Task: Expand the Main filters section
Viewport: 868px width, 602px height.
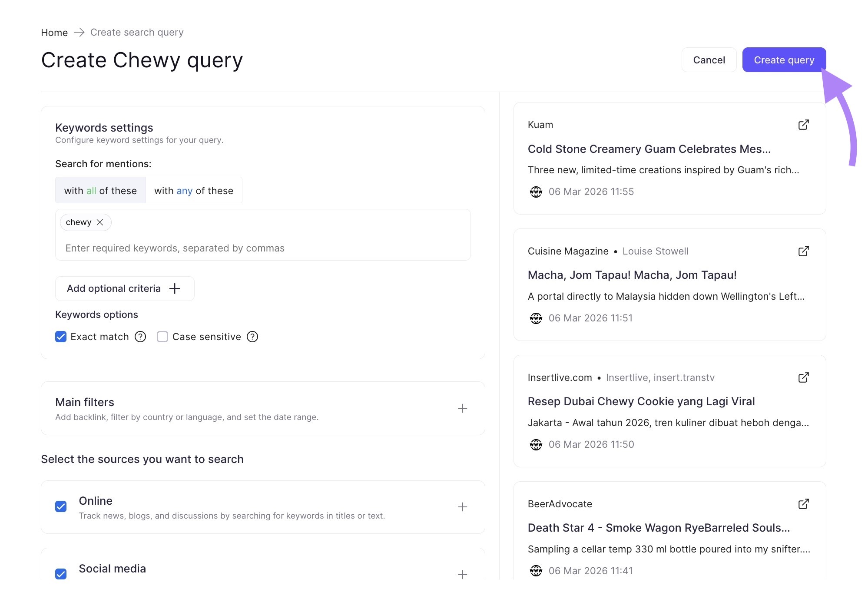Action: pos(463,408)
